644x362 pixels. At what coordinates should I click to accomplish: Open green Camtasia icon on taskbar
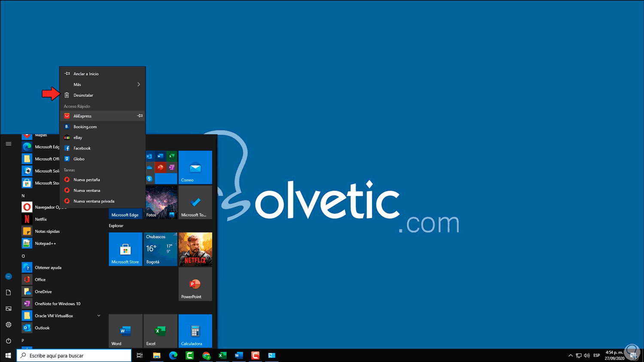point(190,356)
